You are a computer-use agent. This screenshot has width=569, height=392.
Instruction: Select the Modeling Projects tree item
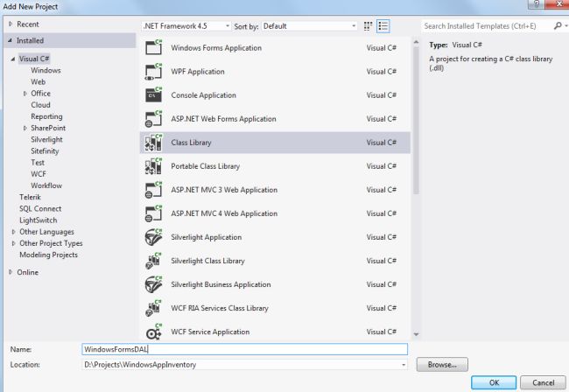49,255
